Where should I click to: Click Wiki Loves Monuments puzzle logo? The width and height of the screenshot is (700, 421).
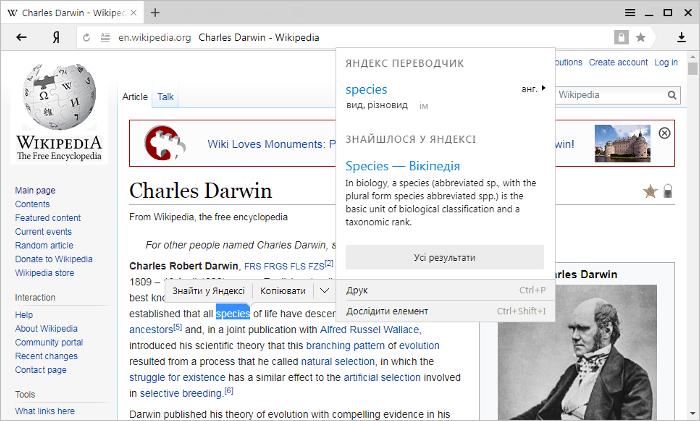click(165, 143)
